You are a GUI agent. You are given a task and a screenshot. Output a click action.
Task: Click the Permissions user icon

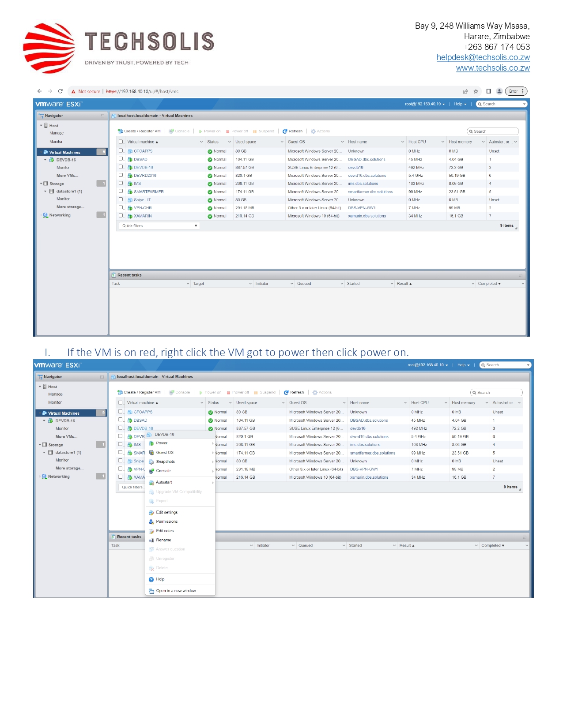click(x=151, y=522)
